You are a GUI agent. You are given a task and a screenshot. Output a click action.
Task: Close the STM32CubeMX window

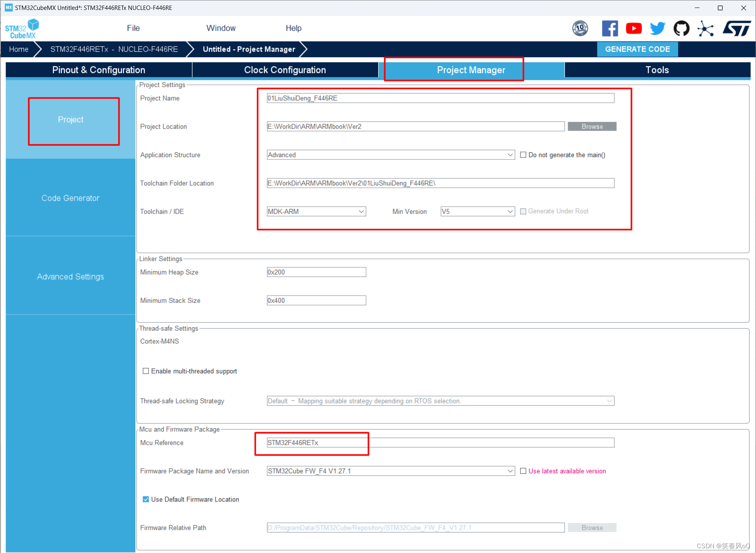tap(743, 8)
